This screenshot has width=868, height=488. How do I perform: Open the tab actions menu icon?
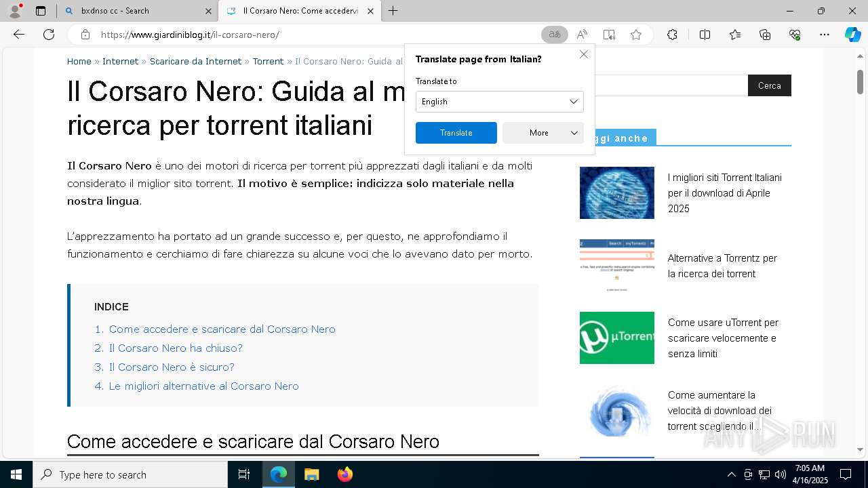point(41,11)
